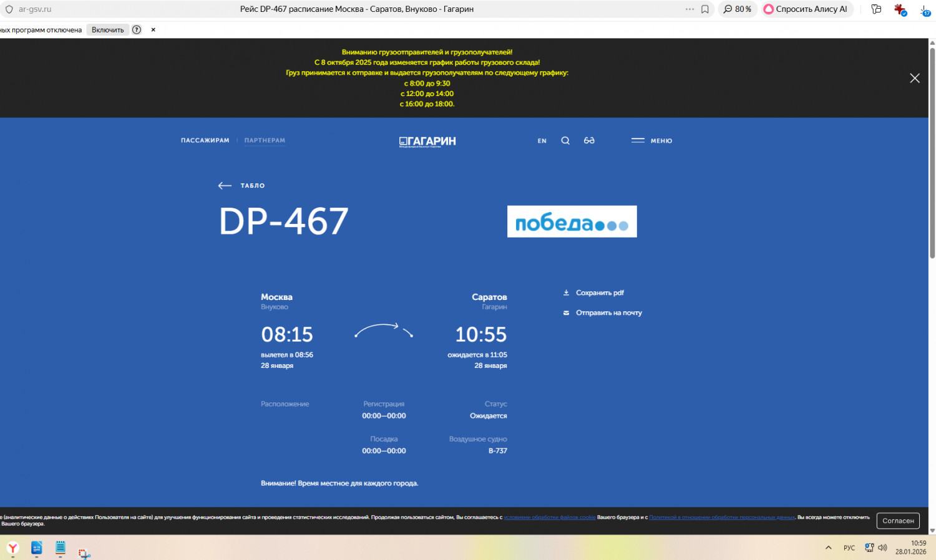Image resolution: width=936 pixels, height=560 pixels.
Task: Click the site protection shield icon
Action: pos(9,9)
